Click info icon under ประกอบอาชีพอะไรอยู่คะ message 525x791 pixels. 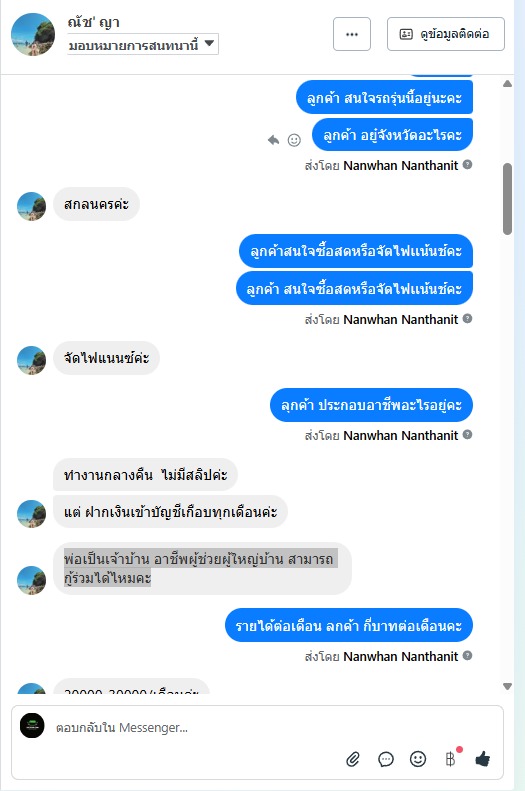click(x=468, y=434)
